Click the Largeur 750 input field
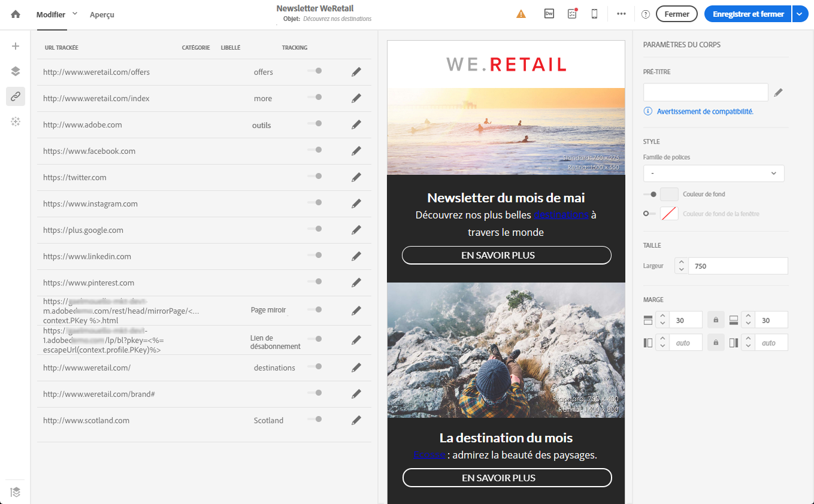The image size is (814, 504). (738, 266)
